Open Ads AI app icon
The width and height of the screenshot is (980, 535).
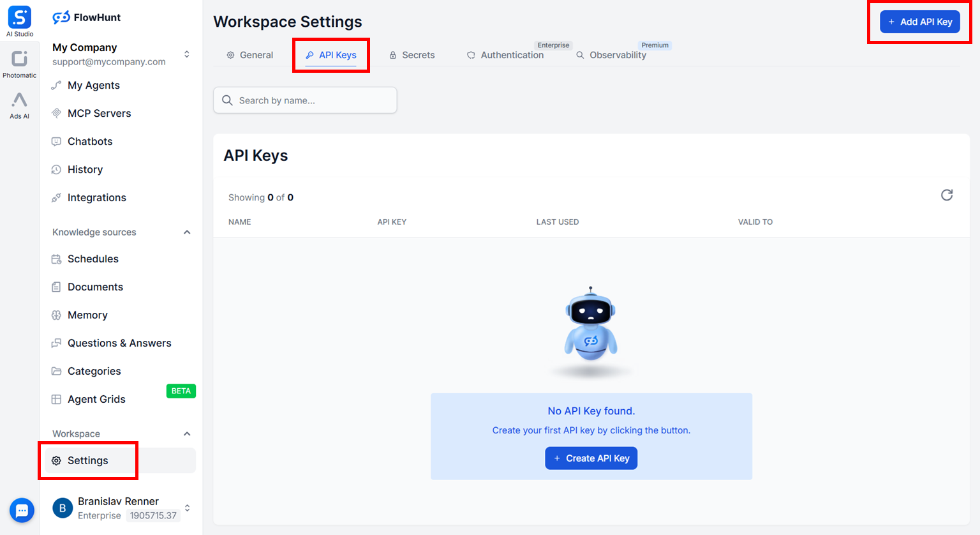(19, 100)
